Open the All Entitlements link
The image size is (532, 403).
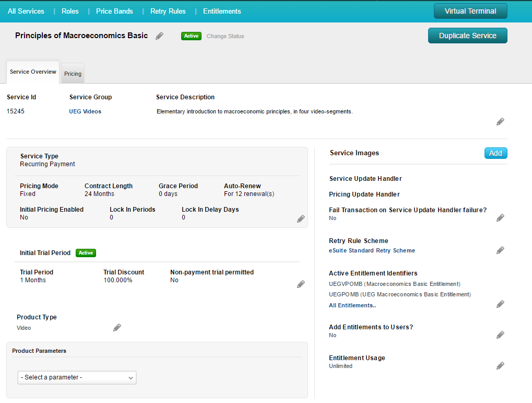tap(352, 305)
